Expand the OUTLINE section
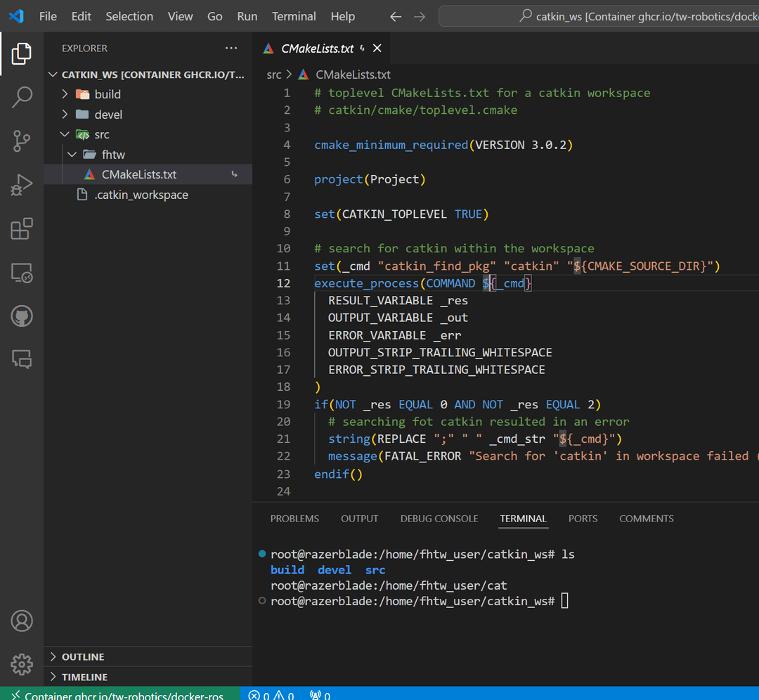759x700 pixels. click(x=83, y=656)
